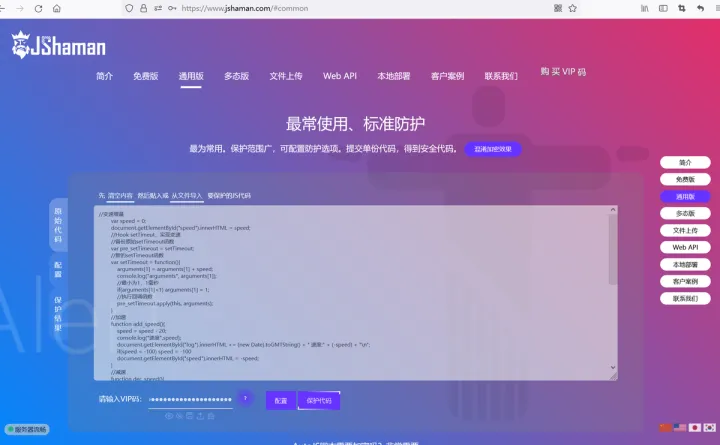The image size is (720, 445).
Task: Open the browser library icon
Action: click(x=645, y=8)
